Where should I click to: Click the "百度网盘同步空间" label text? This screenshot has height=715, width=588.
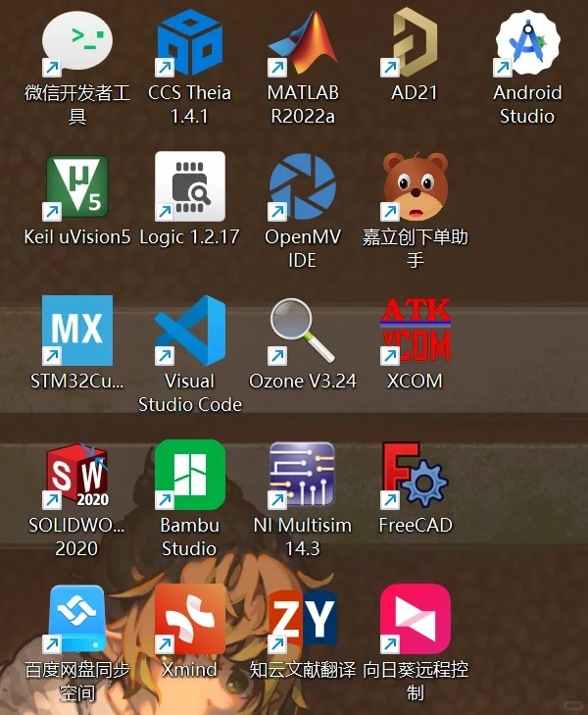[77, 681]
